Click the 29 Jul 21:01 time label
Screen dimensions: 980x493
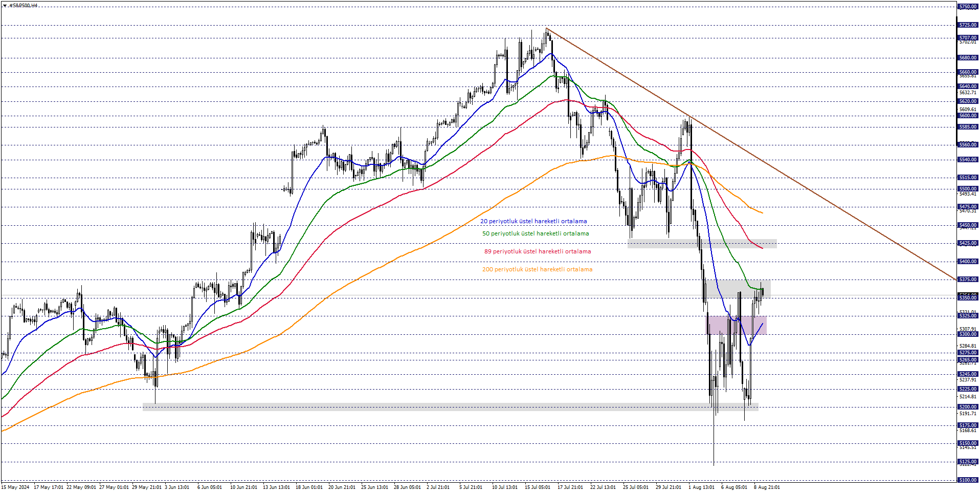point(669,487)
